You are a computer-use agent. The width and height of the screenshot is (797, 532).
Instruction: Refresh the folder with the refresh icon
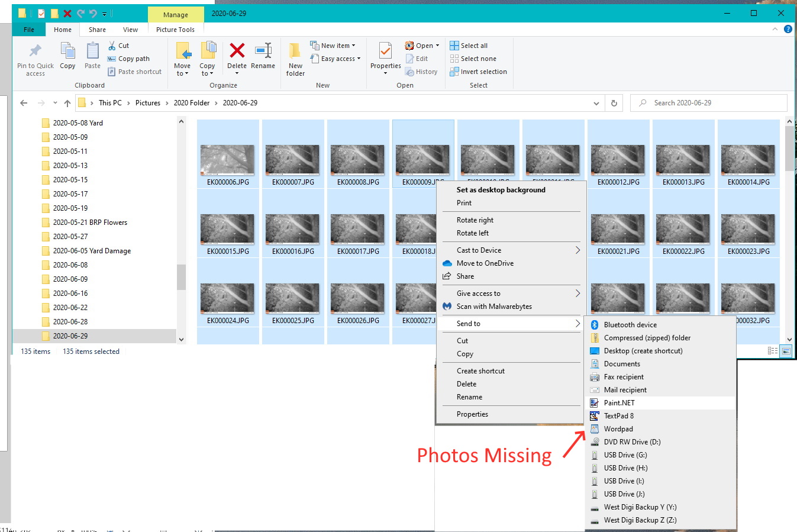click(614, 102)
